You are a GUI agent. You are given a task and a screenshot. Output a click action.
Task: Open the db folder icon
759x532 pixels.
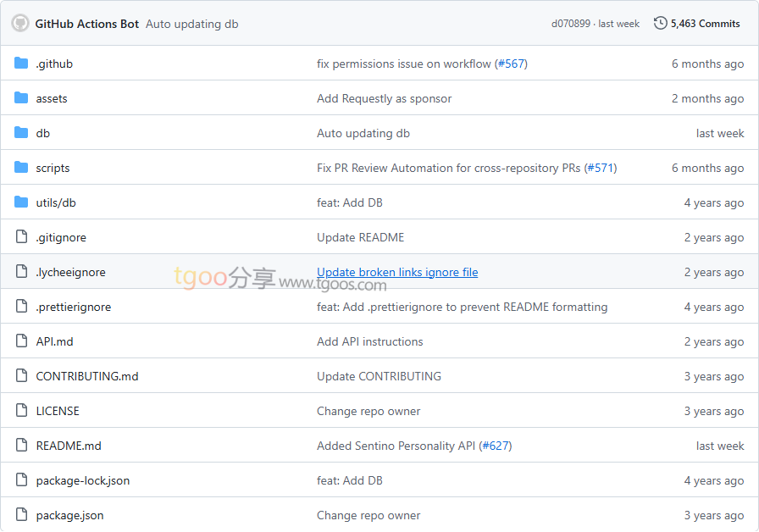click(21, 133)
